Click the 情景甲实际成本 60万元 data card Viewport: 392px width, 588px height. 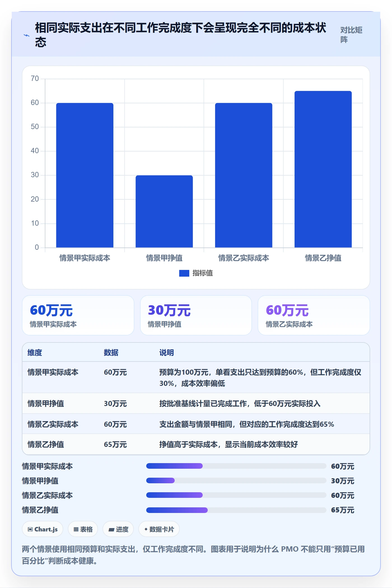click(x=78, y=315)
